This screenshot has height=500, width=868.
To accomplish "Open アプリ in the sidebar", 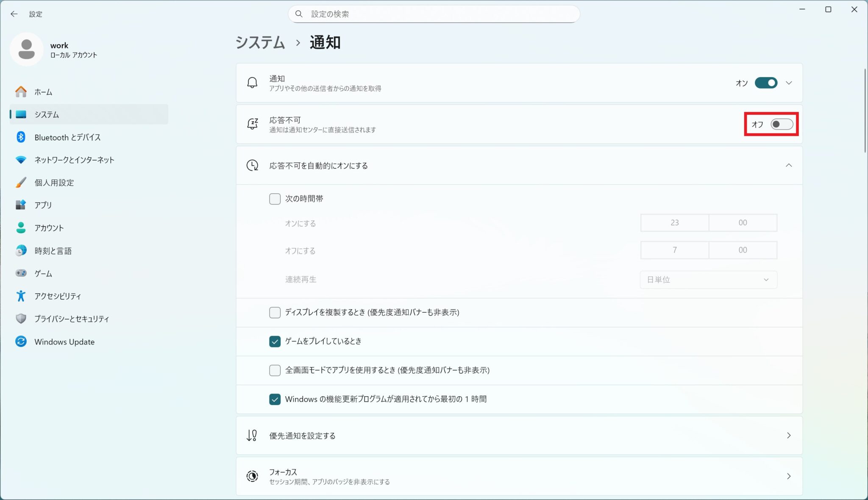I will pos(43,205).
